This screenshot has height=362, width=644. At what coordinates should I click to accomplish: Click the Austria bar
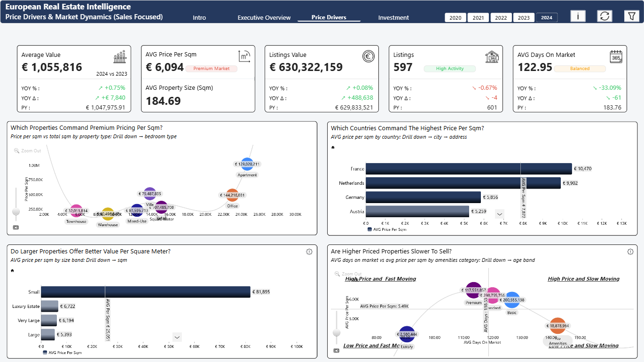[x=417, y=212]
